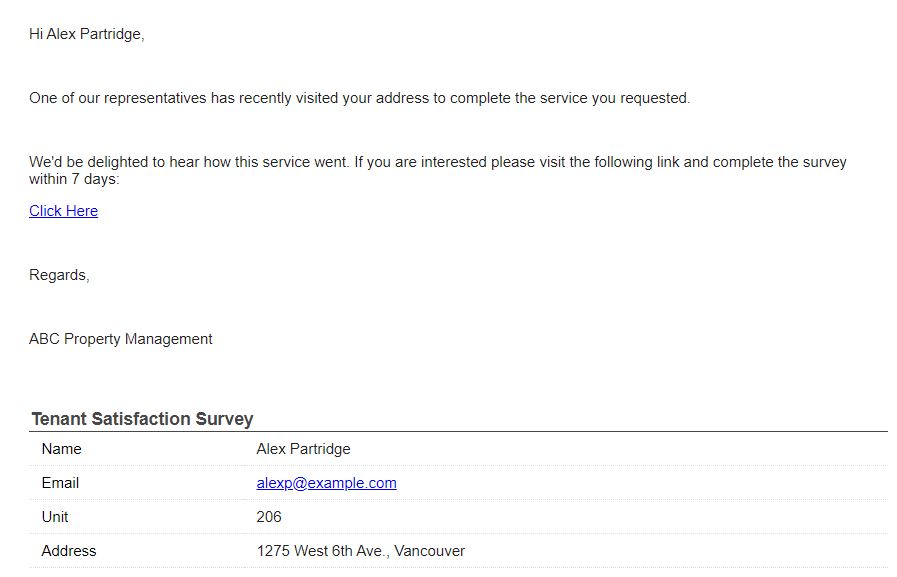
Task: Open the Click Here survey link
Action: pos(63,211)
